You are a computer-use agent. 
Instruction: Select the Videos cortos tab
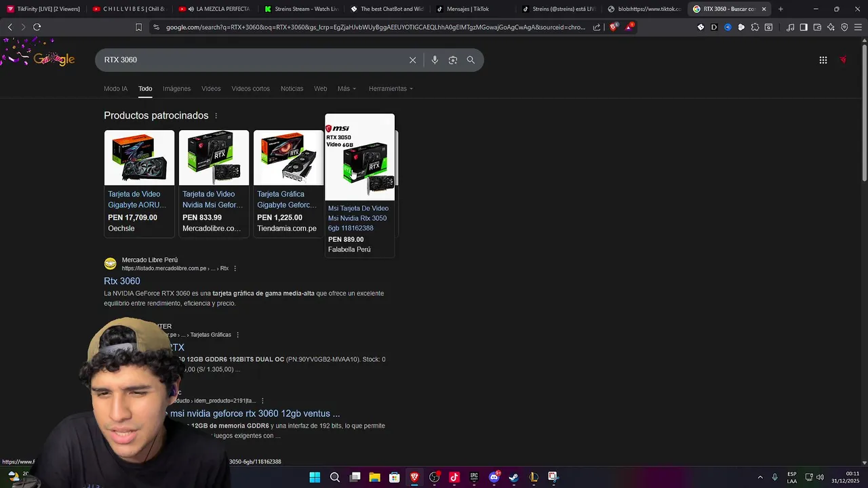tap(250, 89)
